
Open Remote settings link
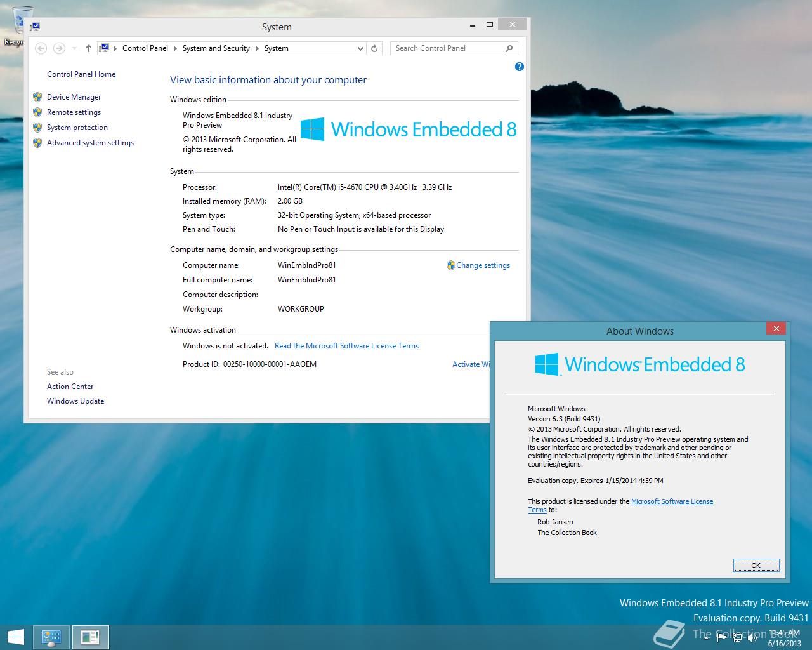(74, 112)
